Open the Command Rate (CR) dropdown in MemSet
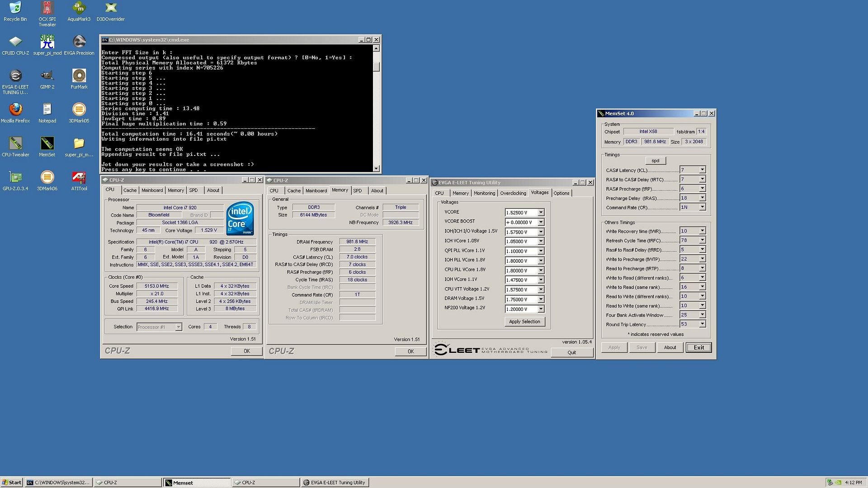 coord(702,207)
